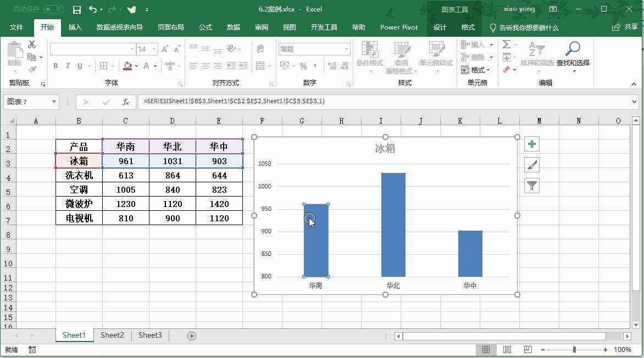Select the Sheet2 worksheet tab

(112, 335)
